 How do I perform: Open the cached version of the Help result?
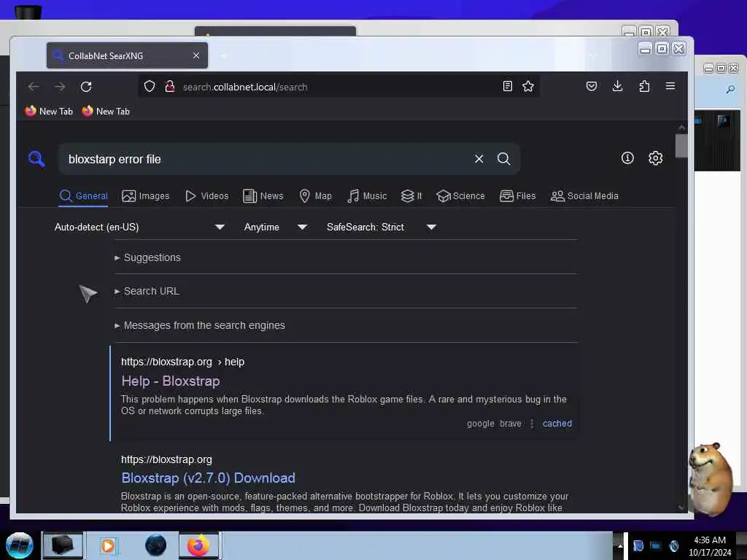pos(557,424)
